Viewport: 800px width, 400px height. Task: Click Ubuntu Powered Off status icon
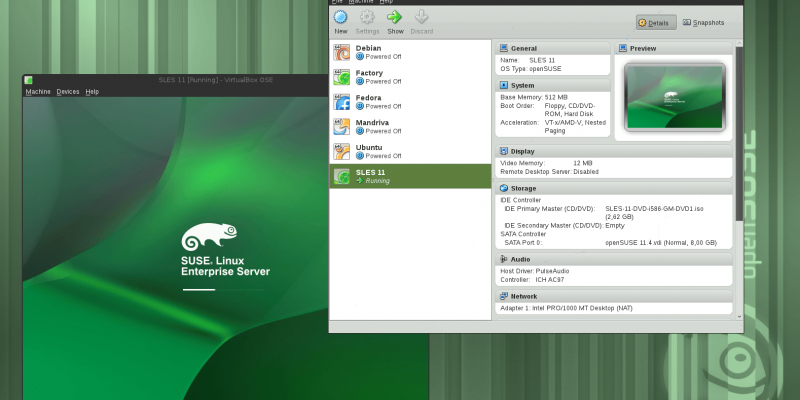(360, 156)
